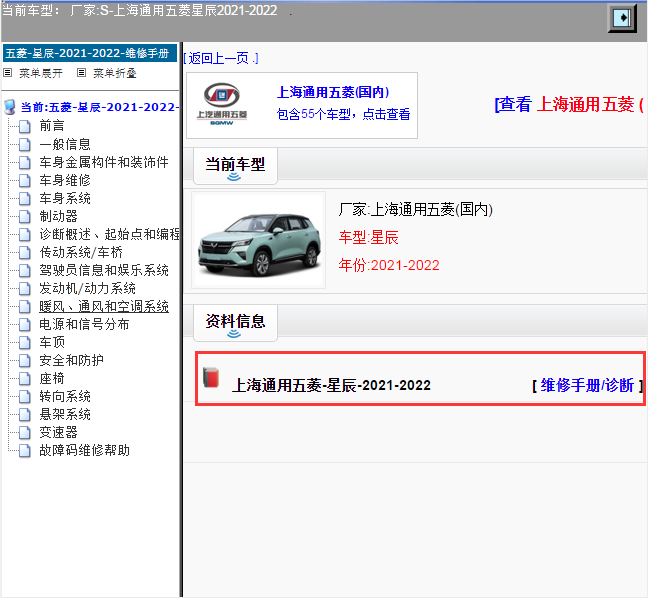The height and width of the screenshot is (598, 648).
Task: Open the 制动器 section
Action: click(58, 216)
